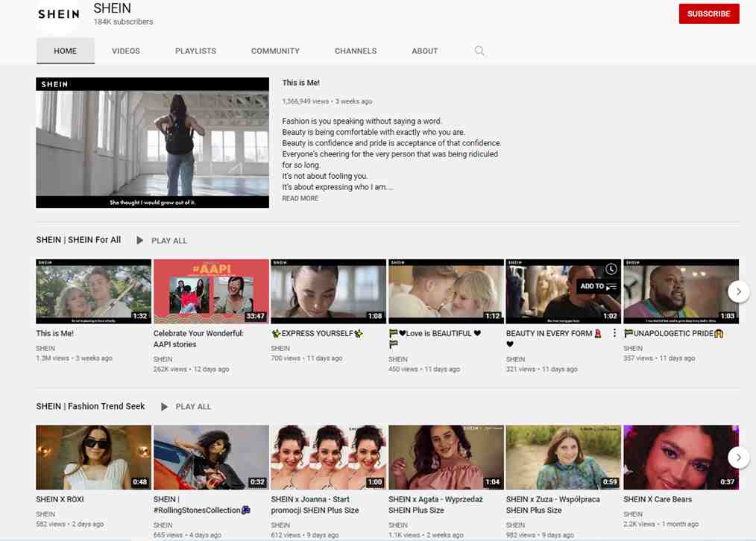Play all in Fashion Trend Seek playlist
The image size is (756, 541).
point(186,407)
